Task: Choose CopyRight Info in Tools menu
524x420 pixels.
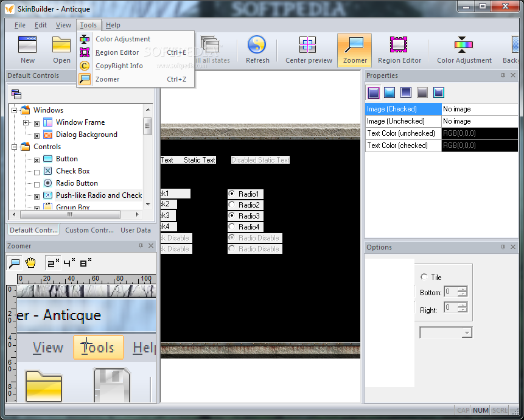Action: 136,66
